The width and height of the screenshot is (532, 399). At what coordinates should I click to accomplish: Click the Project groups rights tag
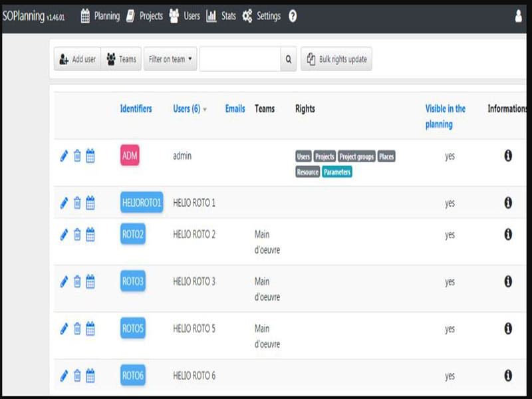tap(356, 156)
